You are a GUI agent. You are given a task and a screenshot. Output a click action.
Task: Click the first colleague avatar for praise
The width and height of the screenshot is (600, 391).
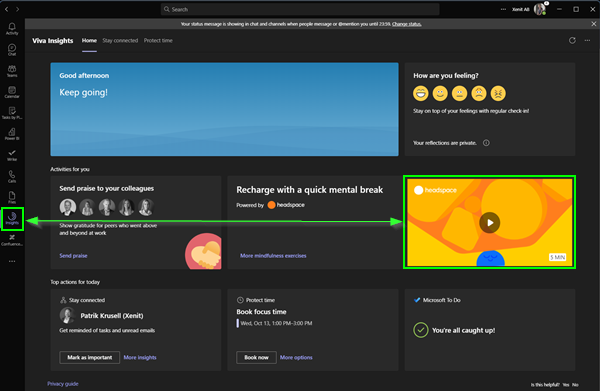(x=68, y=207)
